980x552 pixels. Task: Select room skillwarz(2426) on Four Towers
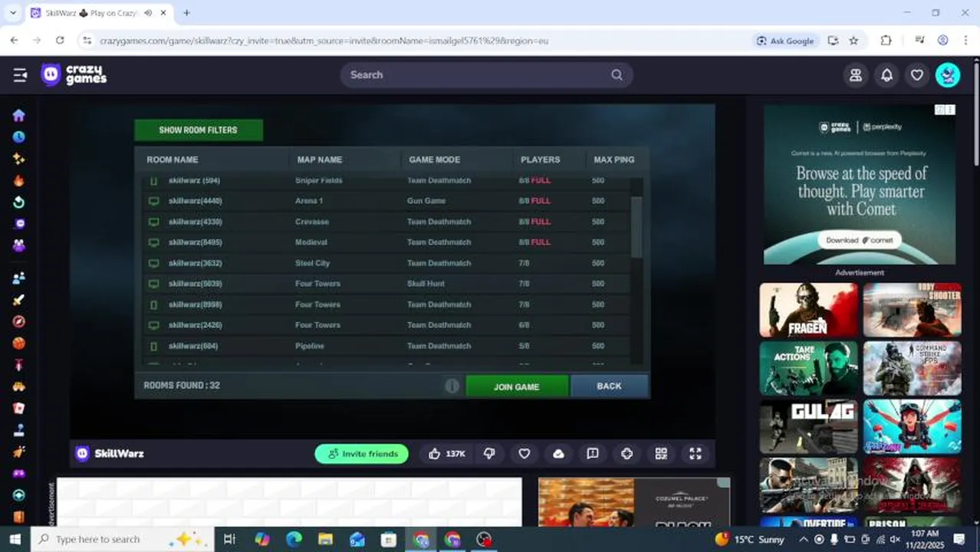[387, 325]
